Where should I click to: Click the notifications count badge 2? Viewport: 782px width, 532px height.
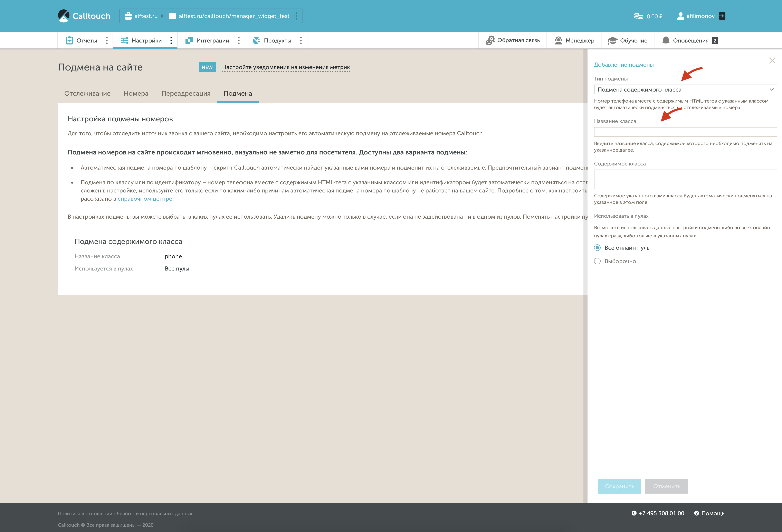click(x=715, y=40)
